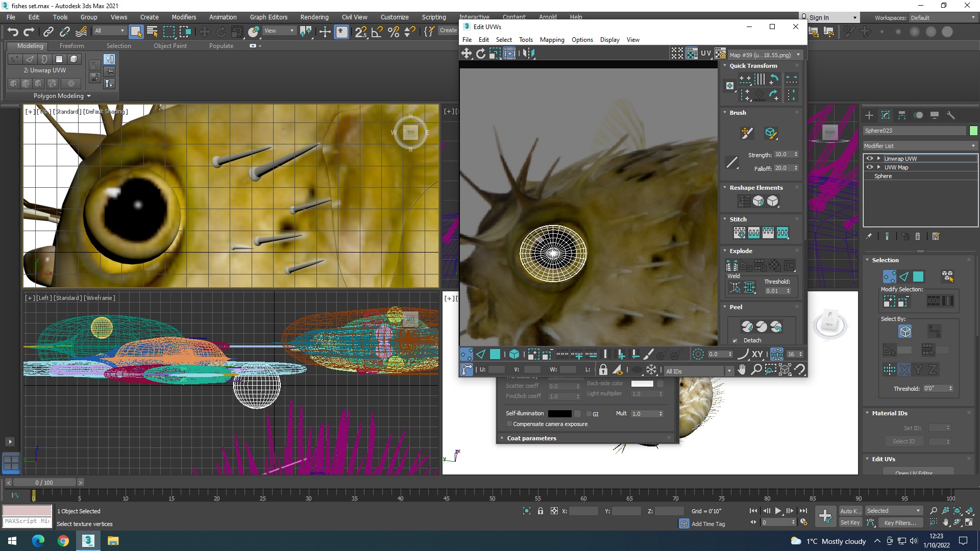Click the Play Animation button
The image size is (980, 551).
pos(778,511)
